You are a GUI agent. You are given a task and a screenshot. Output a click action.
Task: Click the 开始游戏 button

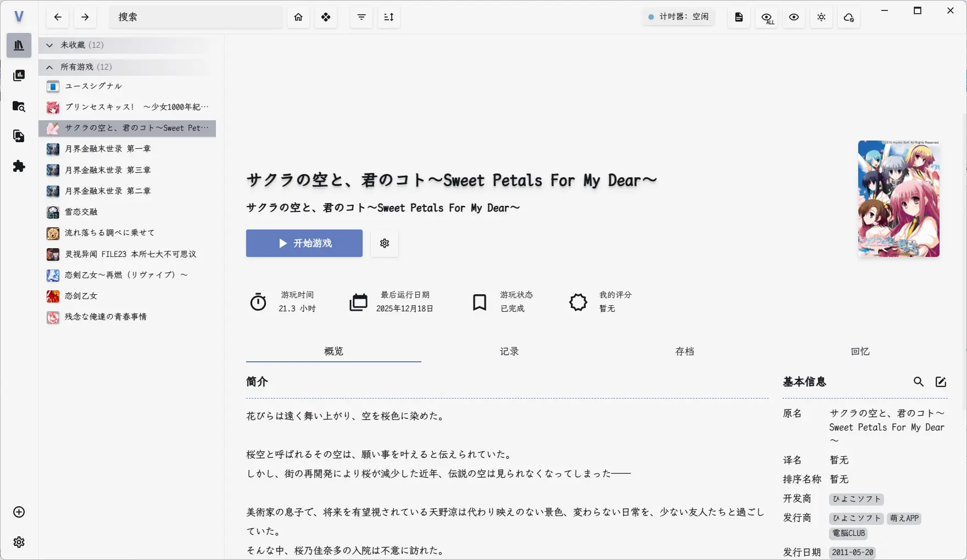tap(304, 243)
